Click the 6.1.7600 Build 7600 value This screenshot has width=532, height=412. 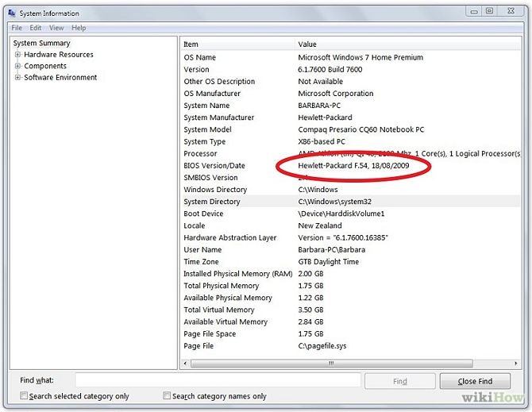[330, 70]
